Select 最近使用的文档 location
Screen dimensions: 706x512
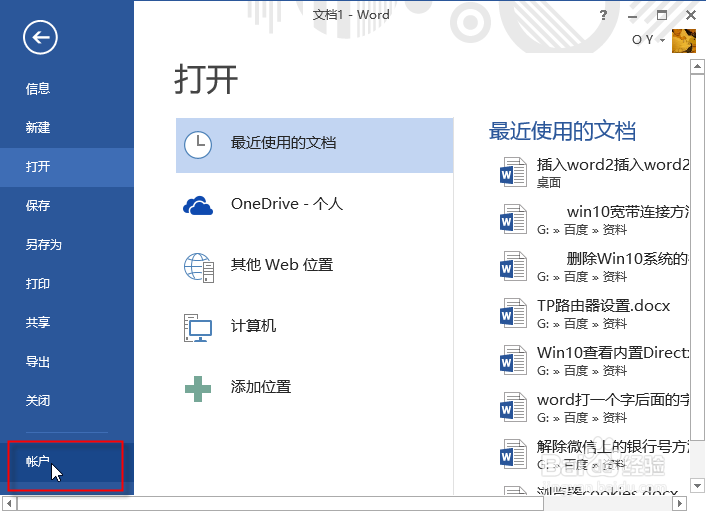pos(314,145)
